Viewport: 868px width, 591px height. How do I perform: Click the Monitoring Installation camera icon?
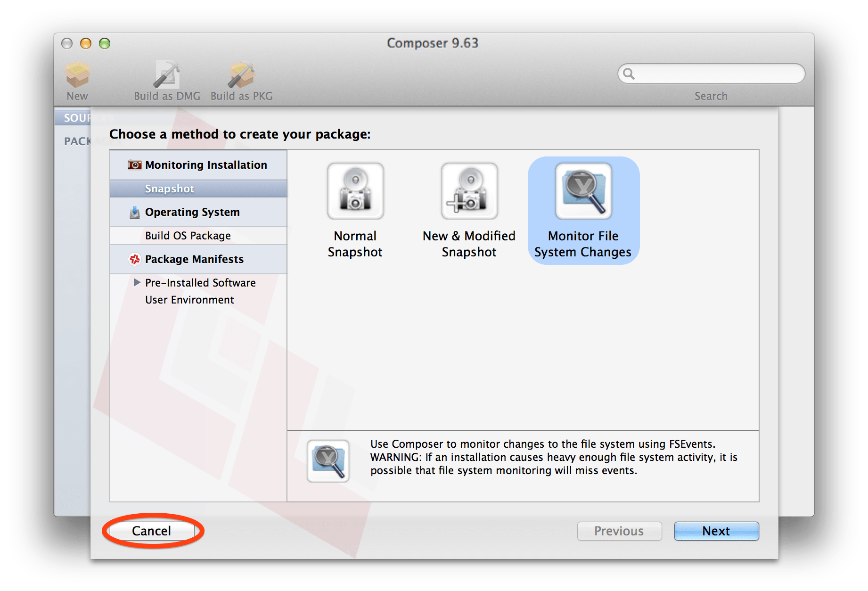(135, 165)
